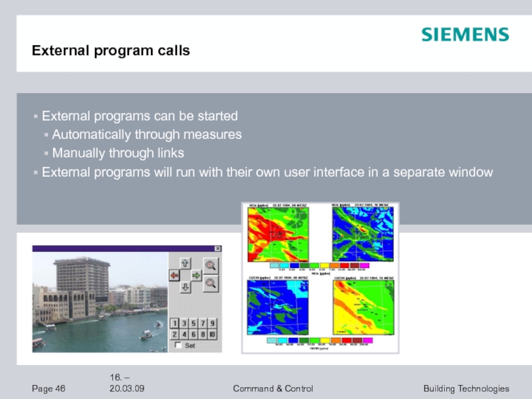Click the yellow swatch in the NOx legend

click(325, 265)
